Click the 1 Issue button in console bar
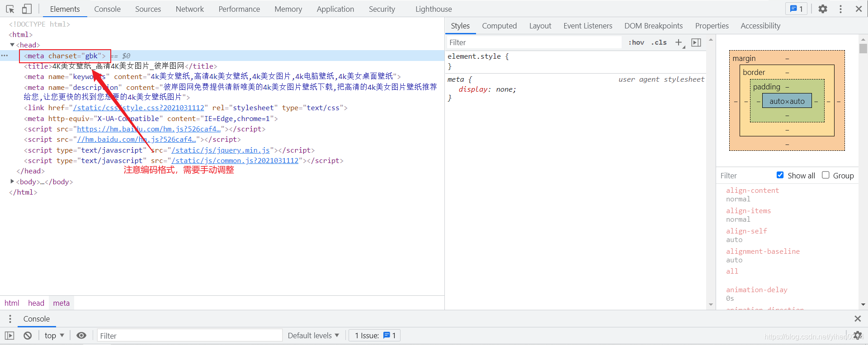 click(x=375, y=336)
